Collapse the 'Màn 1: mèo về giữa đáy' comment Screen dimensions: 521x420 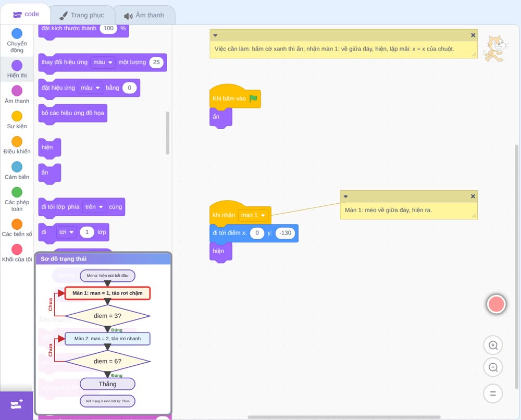click(345, 196)
